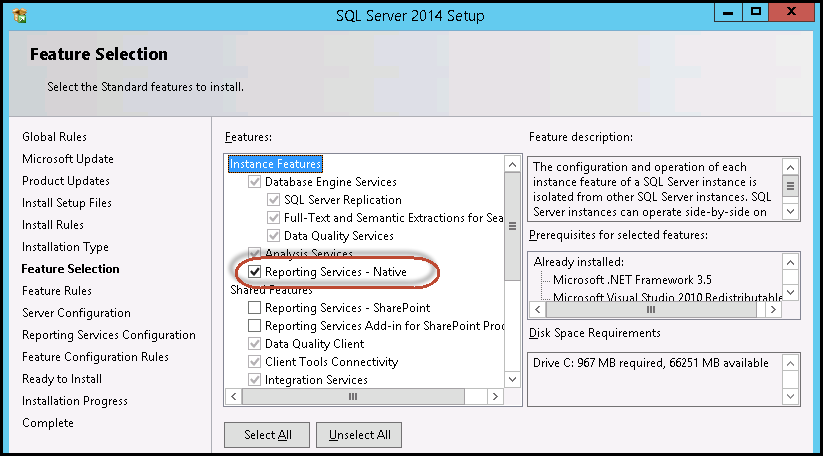Click the SQL Server setup title bar icon
This screenshot has height=456, width=823.
(x=19, y=16)
